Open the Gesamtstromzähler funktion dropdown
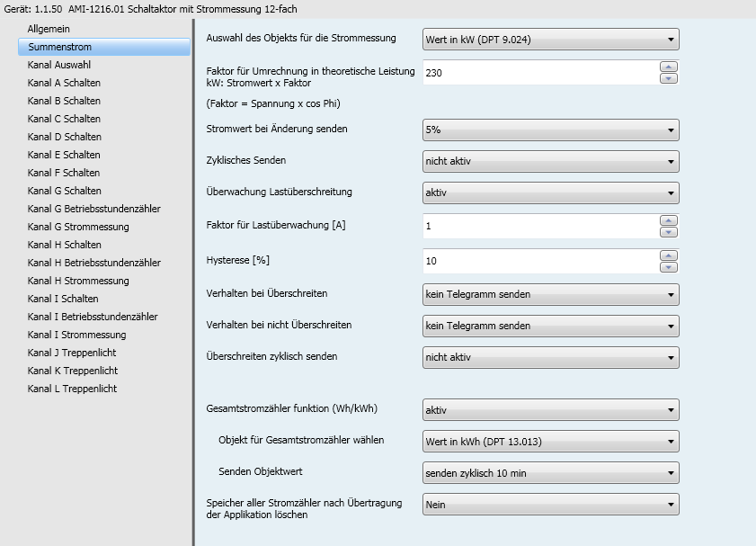The height and width of the screenshot is (546, 756). tap(550, 411)
